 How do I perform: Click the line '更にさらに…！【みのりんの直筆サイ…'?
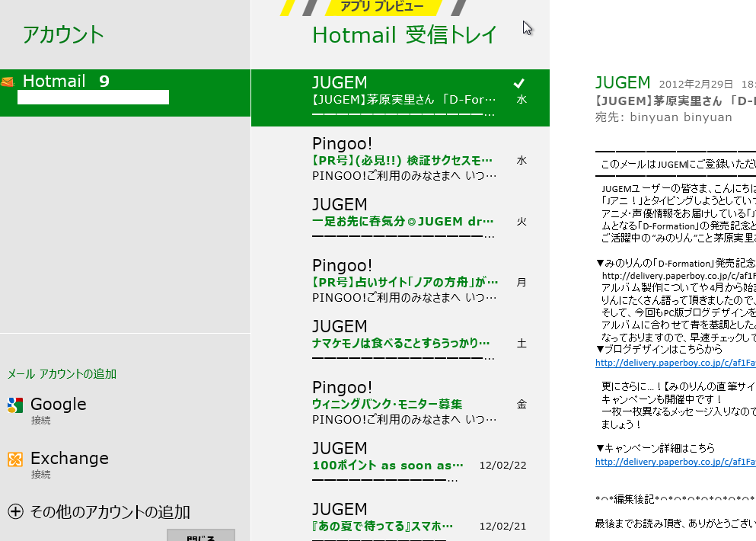pyautogui.click(x=678, y=386)
